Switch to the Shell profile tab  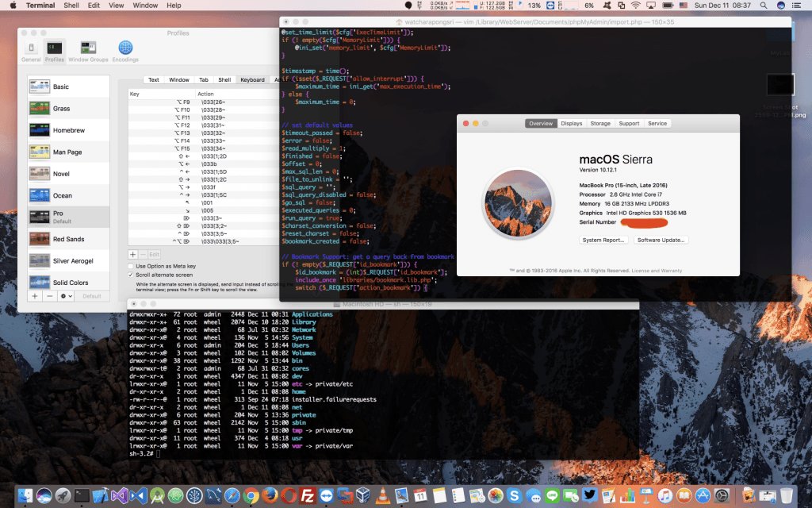coord(224,80)
